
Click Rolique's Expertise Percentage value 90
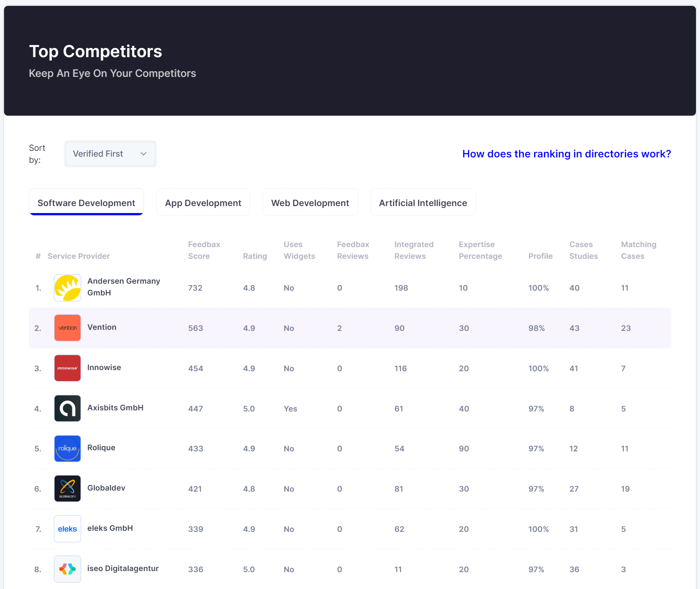(x=464, y=449)
